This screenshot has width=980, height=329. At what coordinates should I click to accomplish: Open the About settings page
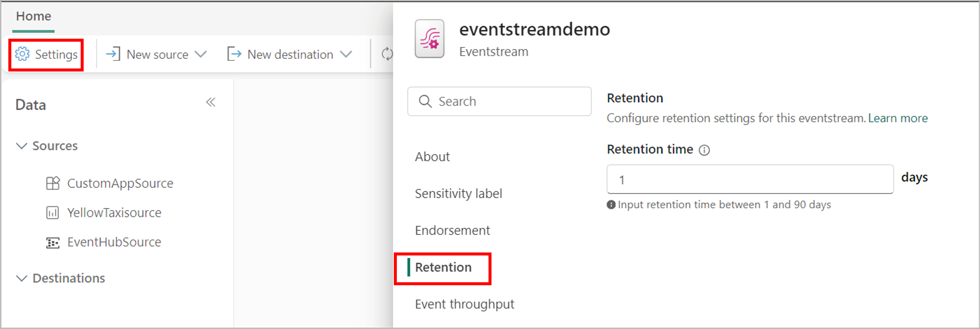point(433,155)
